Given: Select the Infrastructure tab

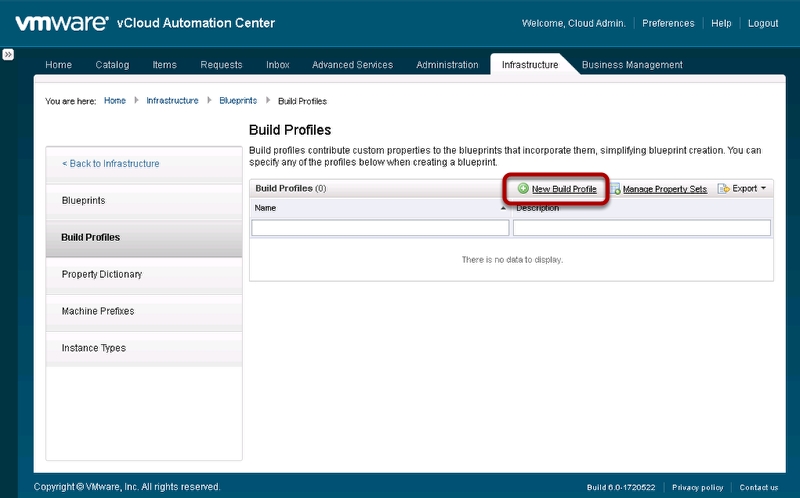Looking at the screenshot, I should 530,65.
